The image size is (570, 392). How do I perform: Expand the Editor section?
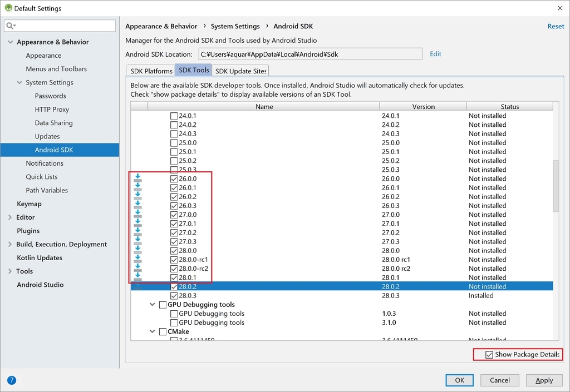pyautogui.click(x=10, y=217)
